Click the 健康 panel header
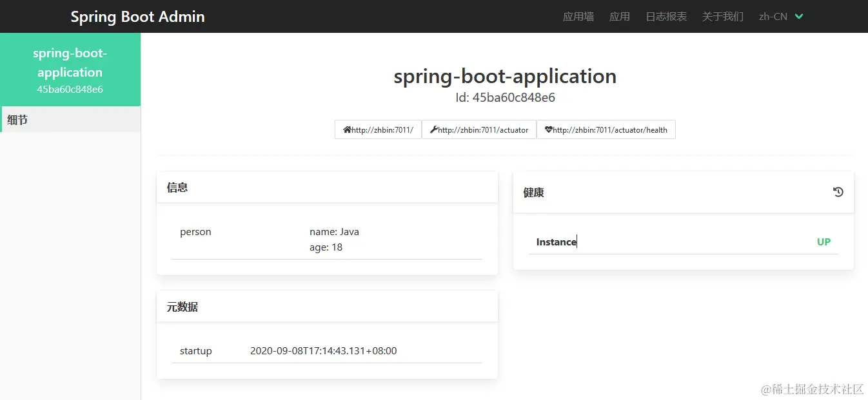Image resolution: width=868 pixels, height=400 pixels. click(x=684, y=192)
